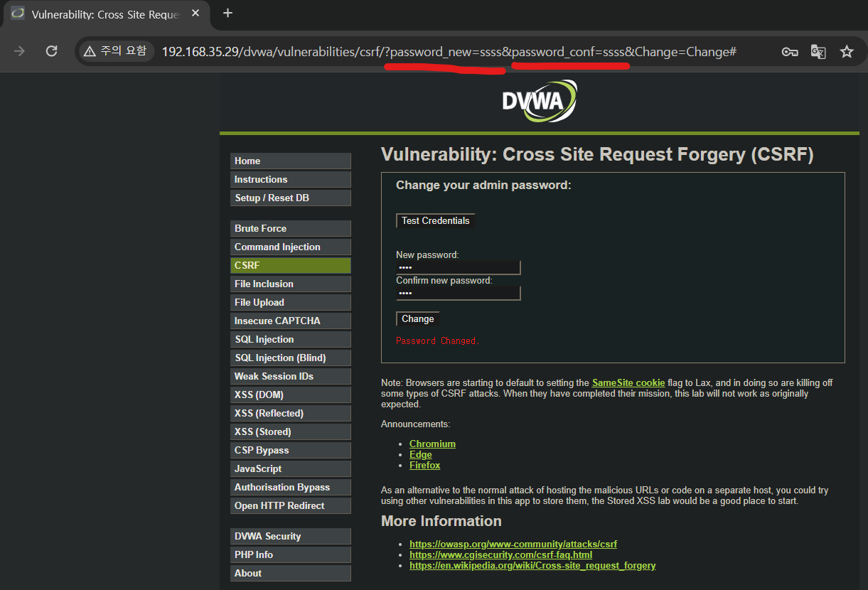Open the JavaScript page
The width and height of the screenshot is (868, 590).
(x=290, y=469)
